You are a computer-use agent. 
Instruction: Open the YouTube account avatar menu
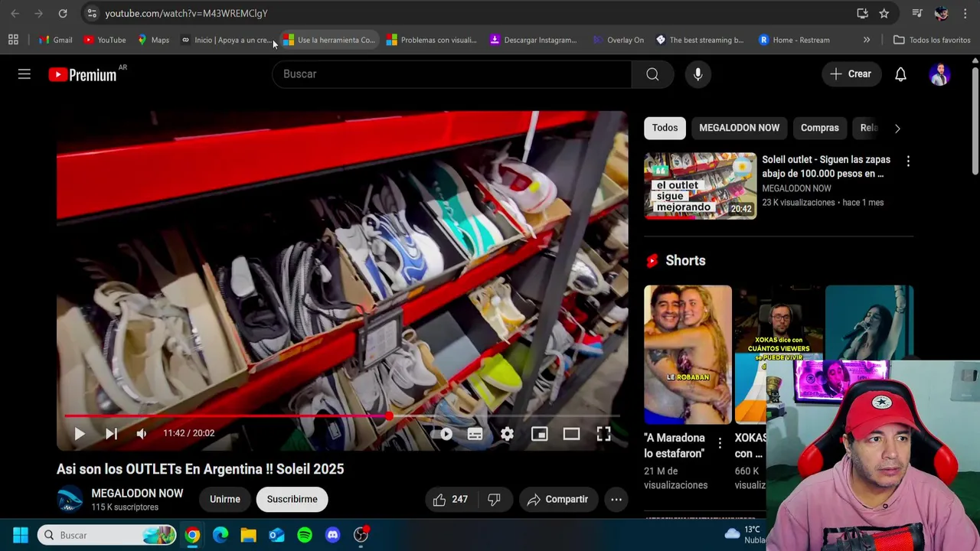939,74
